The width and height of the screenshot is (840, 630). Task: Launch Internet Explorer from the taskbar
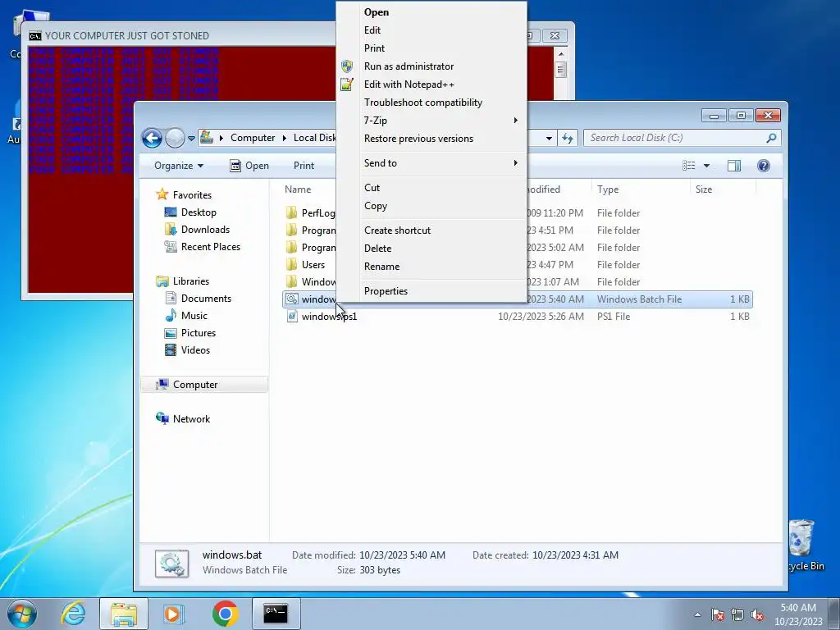pos(73,614)
